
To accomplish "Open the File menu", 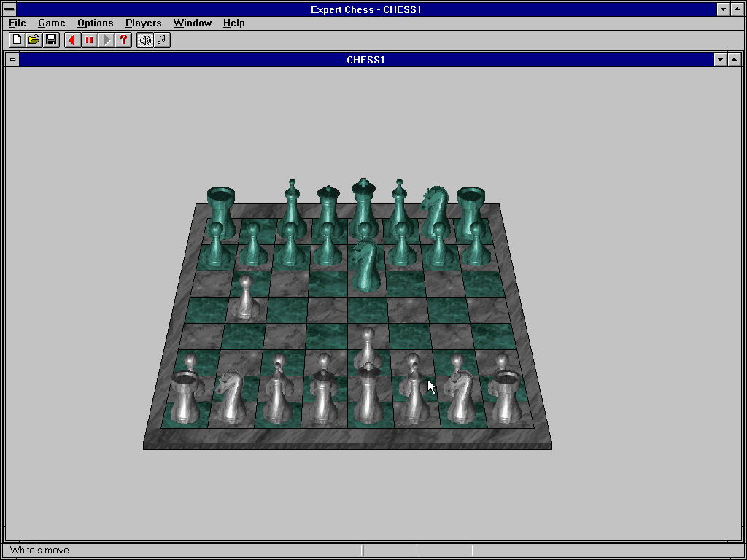I will [x=18, y=23].
